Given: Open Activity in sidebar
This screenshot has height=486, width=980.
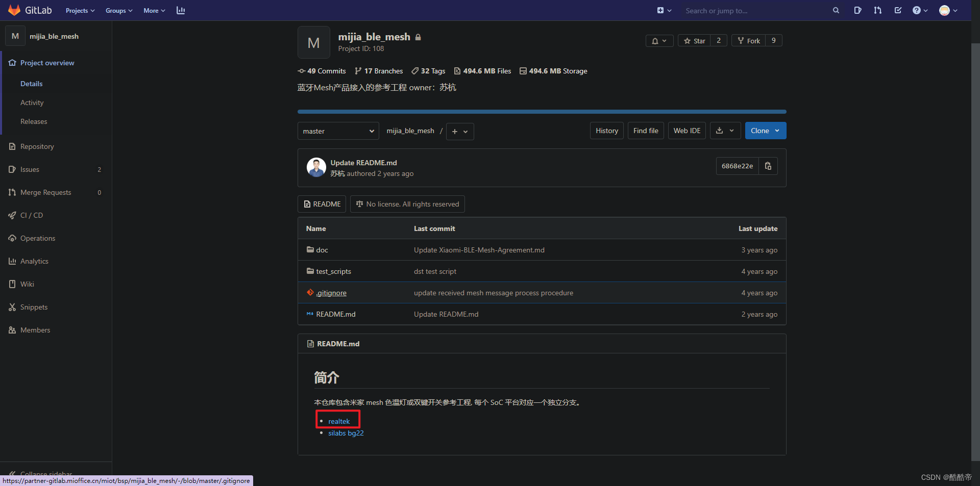Looking at the screenshot, I should coord(32,103).
